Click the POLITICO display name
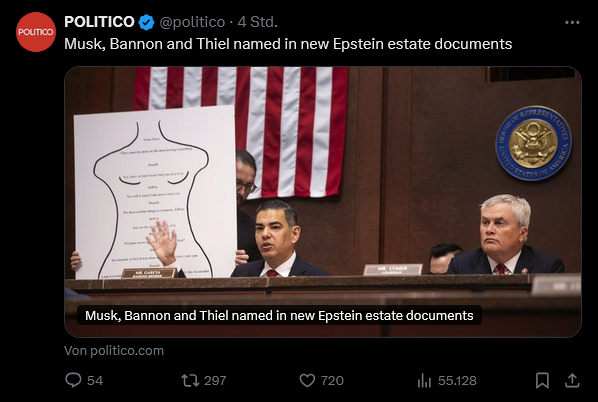The height and width of the screenshot is (402, 598). [x=99, y=22]
